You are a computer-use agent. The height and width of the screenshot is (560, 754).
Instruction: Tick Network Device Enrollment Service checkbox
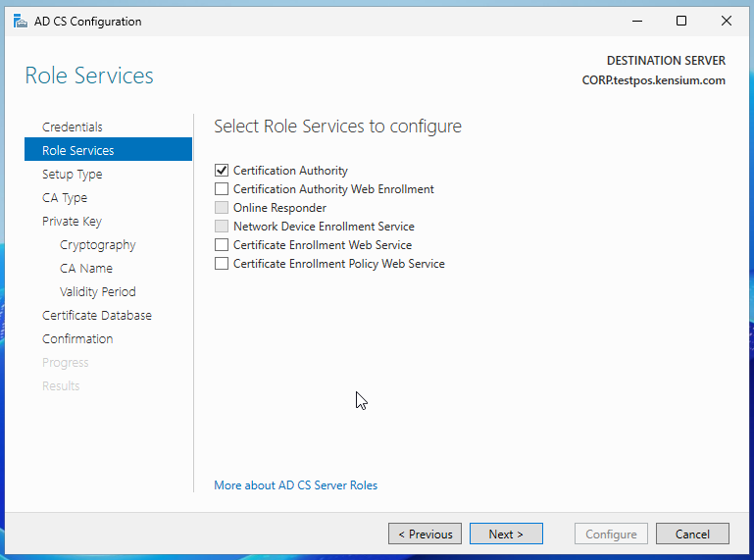pos(222,227)
